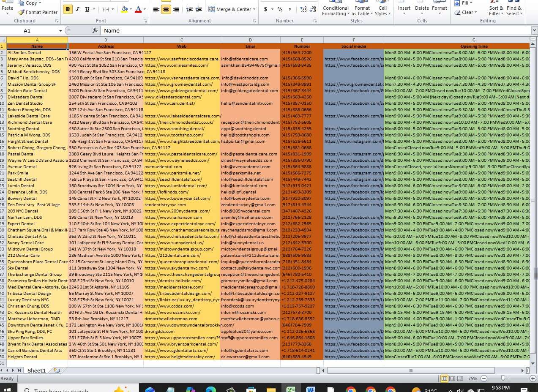Viewport: 538px width, 392px height.
Task: Open the Font Color dropdown arrow
Action: [144, 9]
